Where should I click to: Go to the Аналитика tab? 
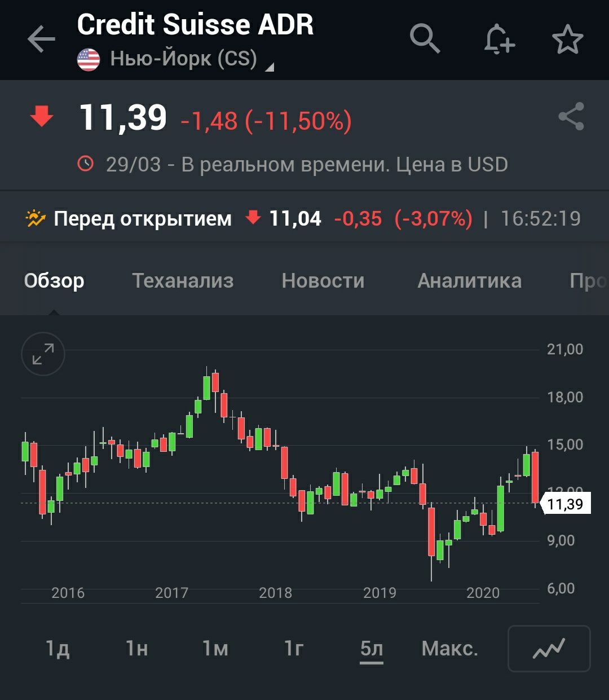469,280
